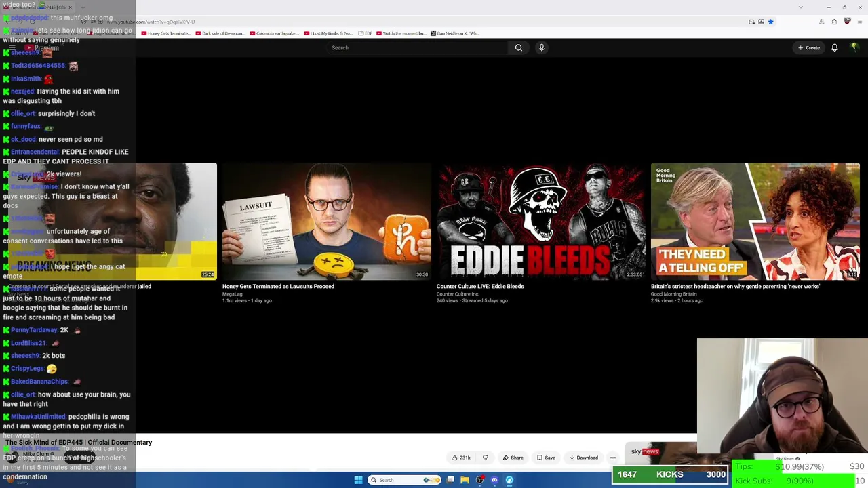The image size is (868, 488).
Task: Click the Windows taskbar search box
Action: [x=404, y=480]
